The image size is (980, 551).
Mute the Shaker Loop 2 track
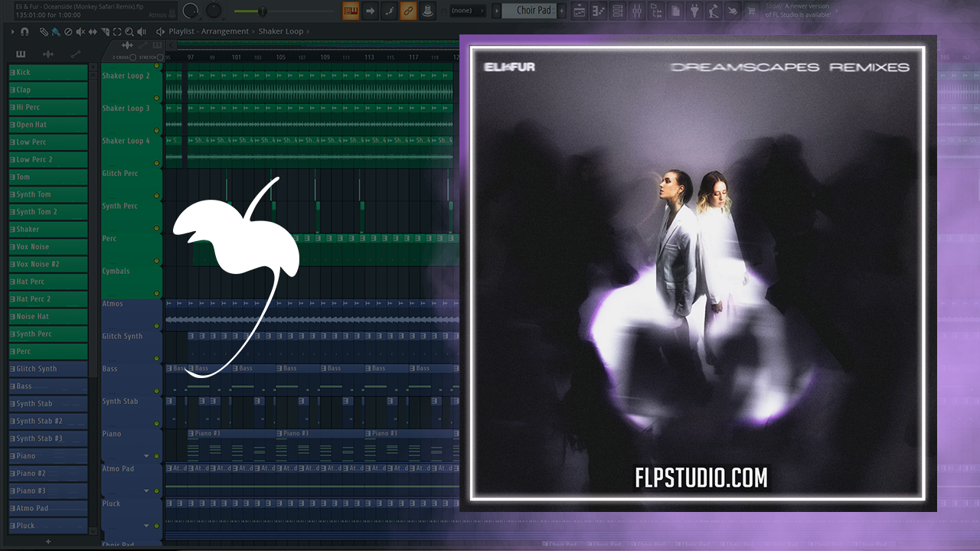(157, 98)
